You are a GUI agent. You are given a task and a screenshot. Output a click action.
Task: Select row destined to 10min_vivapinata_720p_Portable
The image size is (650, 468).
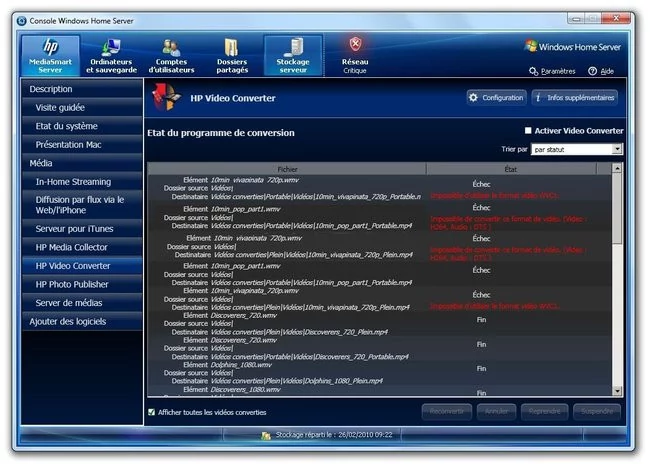[x=379, y=188]
